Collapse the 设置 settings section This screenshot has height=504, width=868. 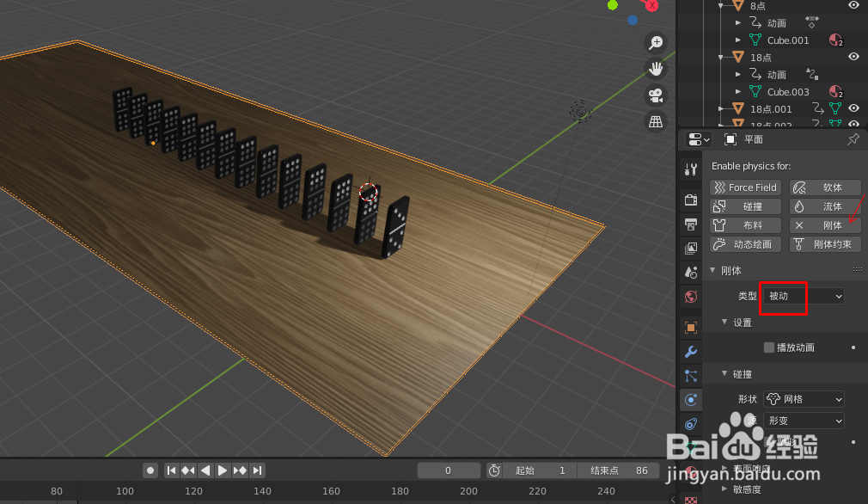(x=724, y=322)
